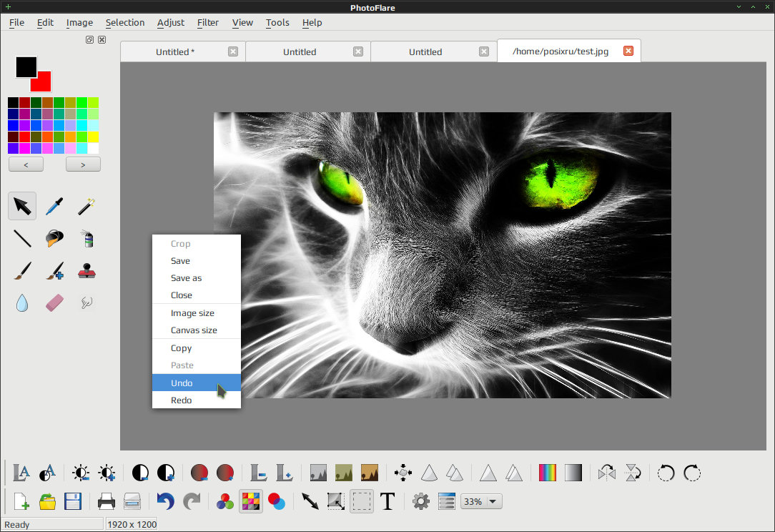This screenshot has width=775, height=532.
Task: Click the rotate counter-clockwise icon
Action: point(666,473)
